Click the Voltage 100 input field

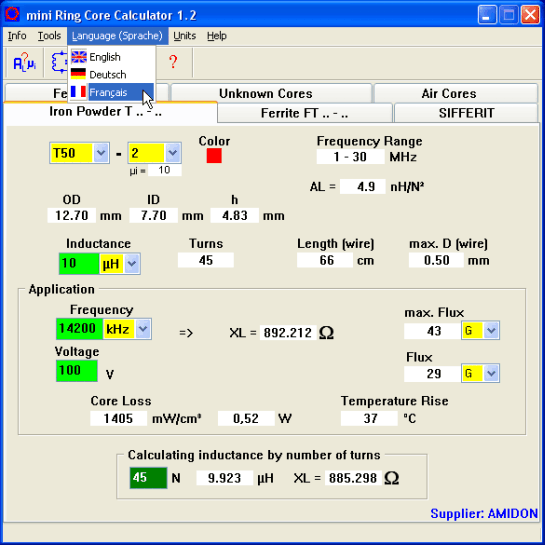coord(77,371)
